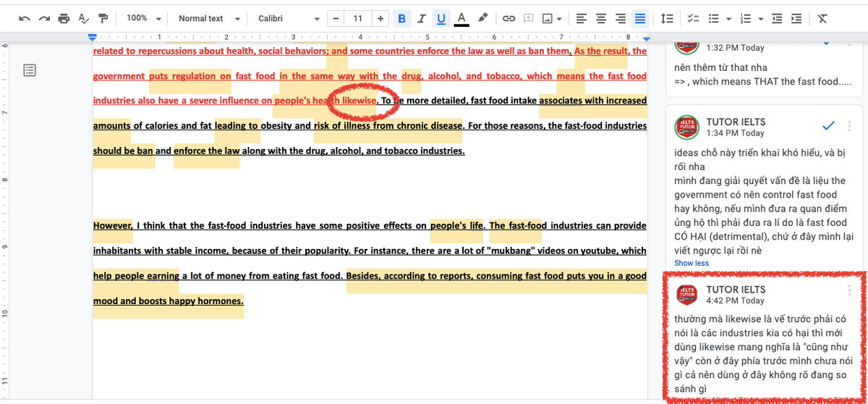
Task: Select the 4:42 PM comment body text
Action: pyautogui.click(x=764, y=353)
